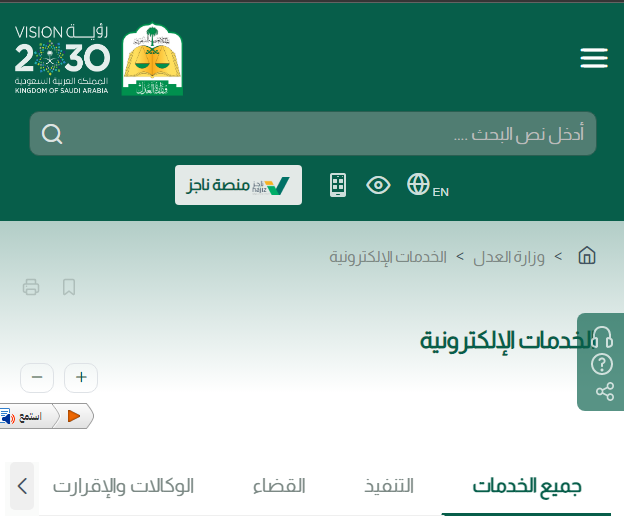Open the share icon in side panel

tap(604, 391)
